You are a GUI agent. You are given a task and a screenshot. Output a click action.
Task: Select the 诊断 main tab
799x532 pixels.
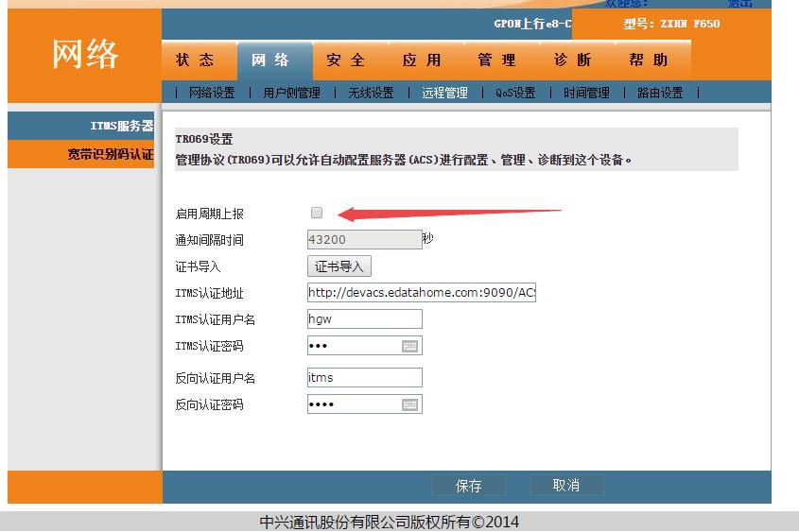[x=573, y=60]
